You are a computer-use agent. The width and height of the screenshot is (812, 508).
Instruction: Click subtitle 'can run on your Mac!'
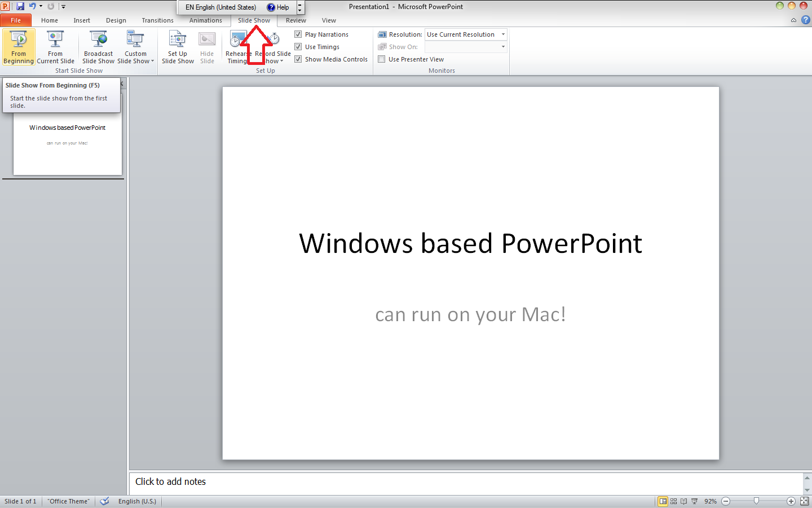(x=470, y=314)
